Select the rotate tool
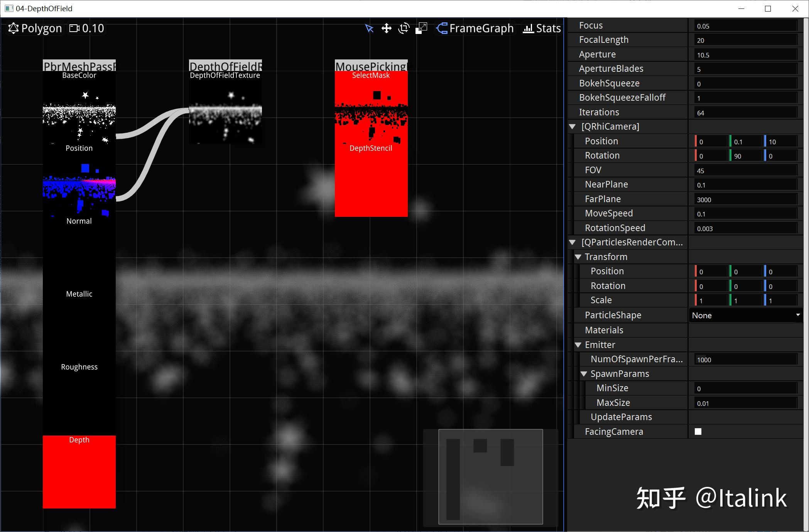The height and width of the screenshot is (532, 809). [404, 28]
